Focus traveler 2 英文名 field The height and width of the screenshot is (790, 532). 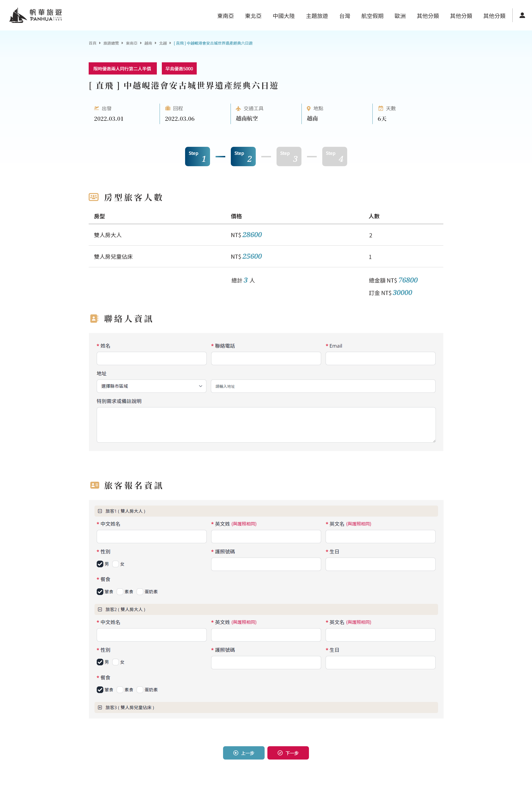pos(380,635)
